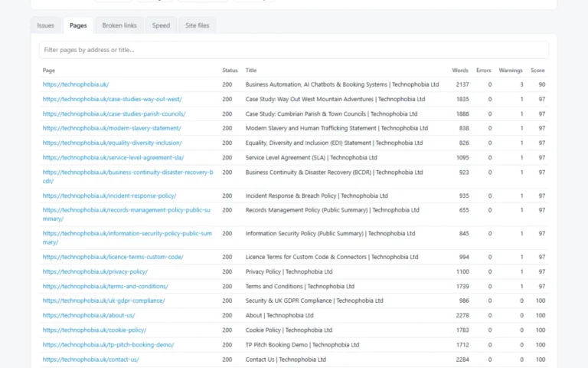The width and height of the screenshot is (588, 368).
Task: Open the contact-us page link
Action: pyautogui.click(x=91, y=359)
